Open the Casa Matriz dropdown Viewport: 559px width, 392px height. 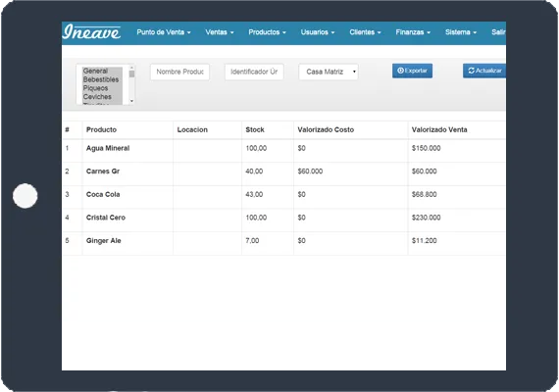[x=329, y=72]
